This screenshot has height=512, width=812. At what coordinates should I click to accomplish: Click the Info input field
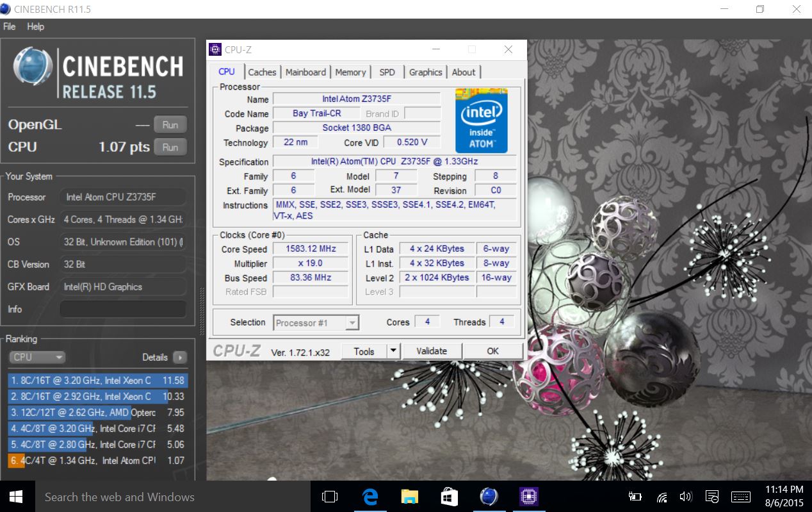coord(123,309)
